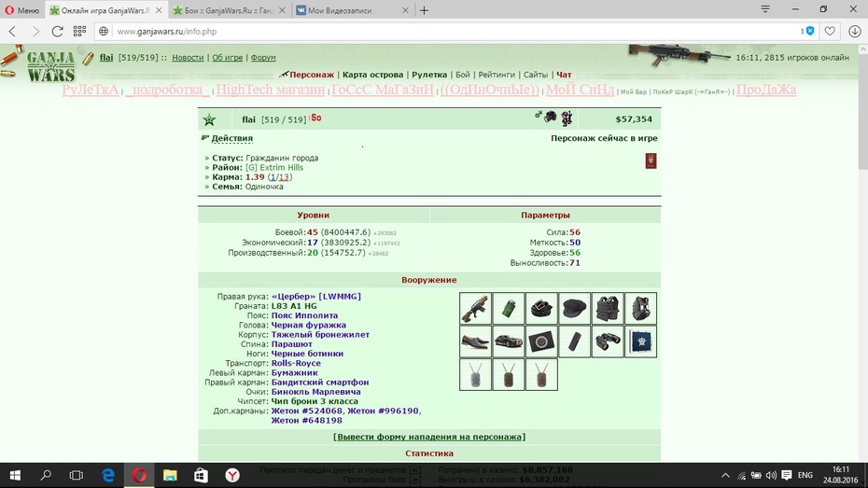Viewport: 868px width, 488px height.
Task: Click the Черные ботинки shoes icon
Action: [x=475, y=342]
